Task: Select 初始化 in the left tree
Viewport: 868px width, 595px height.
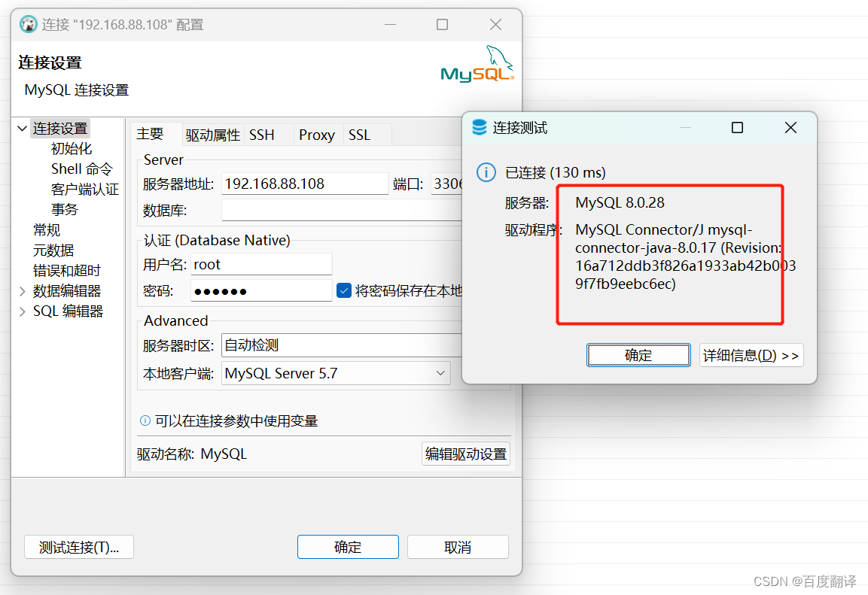Action: (x=72, y=149)
